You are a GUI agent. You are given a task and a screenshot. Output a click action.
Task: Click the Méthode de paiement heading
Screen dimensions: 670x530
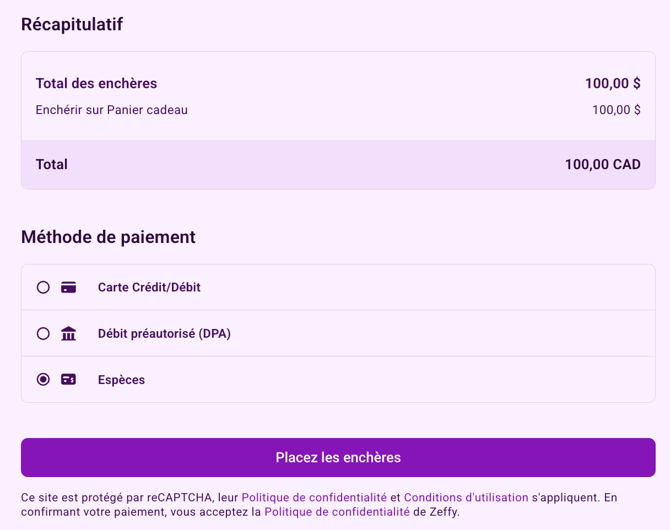tap(108, 237)
